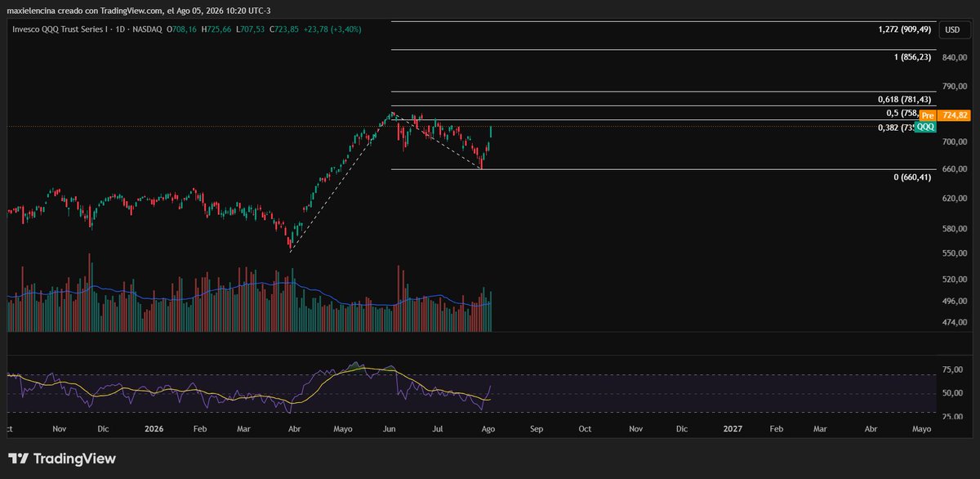Click 700,00 on the price axis
The height and width of the screenshot is (479, 980).
955,141
